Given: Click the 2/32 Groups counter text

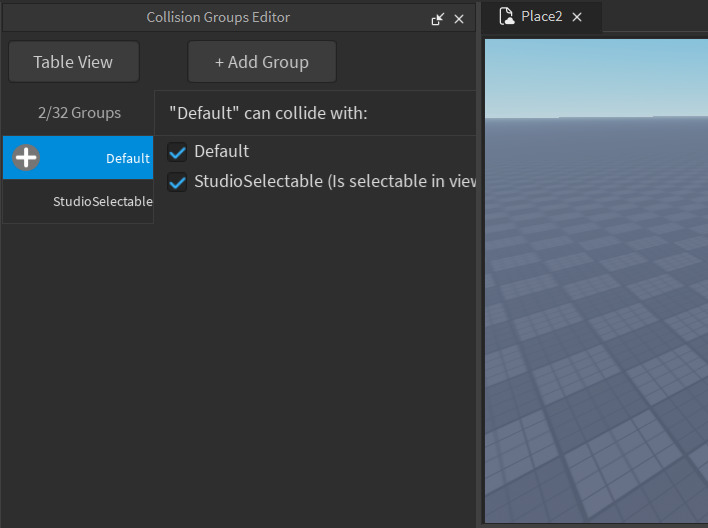Looking at the screenshot, I should tap(79, 112).
